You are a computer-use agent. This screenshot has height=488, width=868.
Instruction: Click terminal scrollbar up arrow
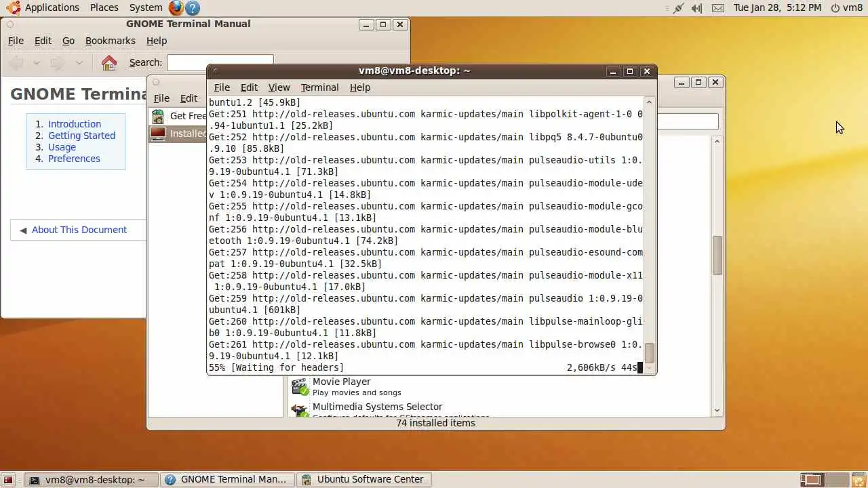tap(649, 102)
